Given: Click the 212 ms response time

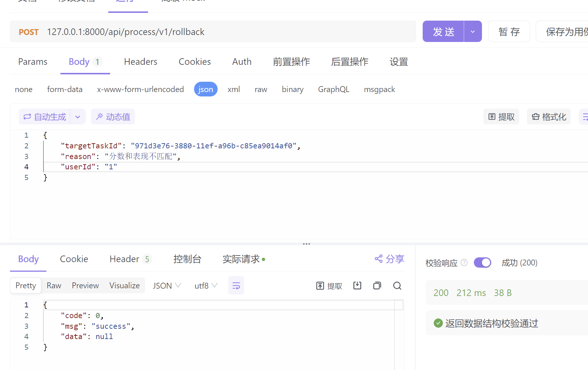Looking at the screenshot, I should pyautogui.click(x=471, y=293).
